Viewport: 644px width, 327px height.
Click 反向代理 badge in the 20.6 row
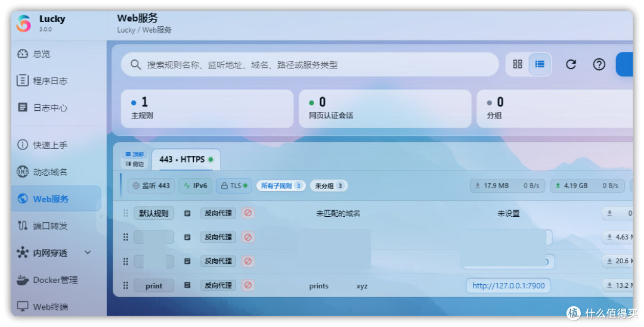[x=218, y=261]
